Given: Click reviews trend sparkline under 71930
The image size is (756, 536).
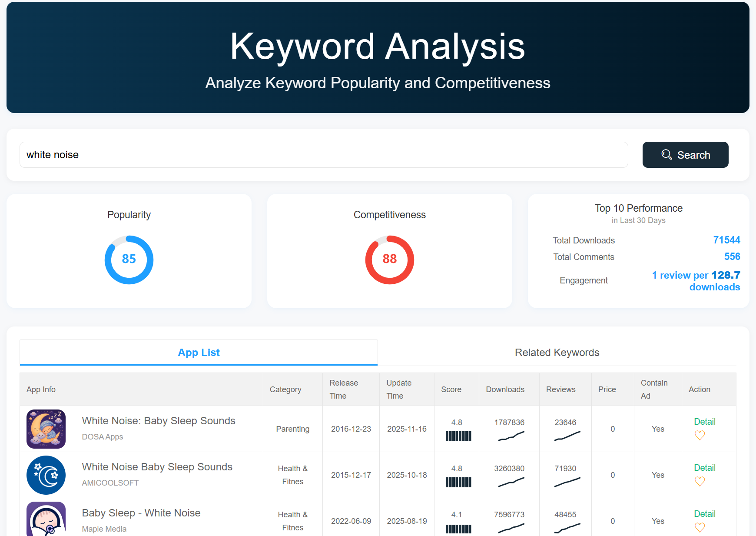Looking at the screenshot, I should pos(567,482).
